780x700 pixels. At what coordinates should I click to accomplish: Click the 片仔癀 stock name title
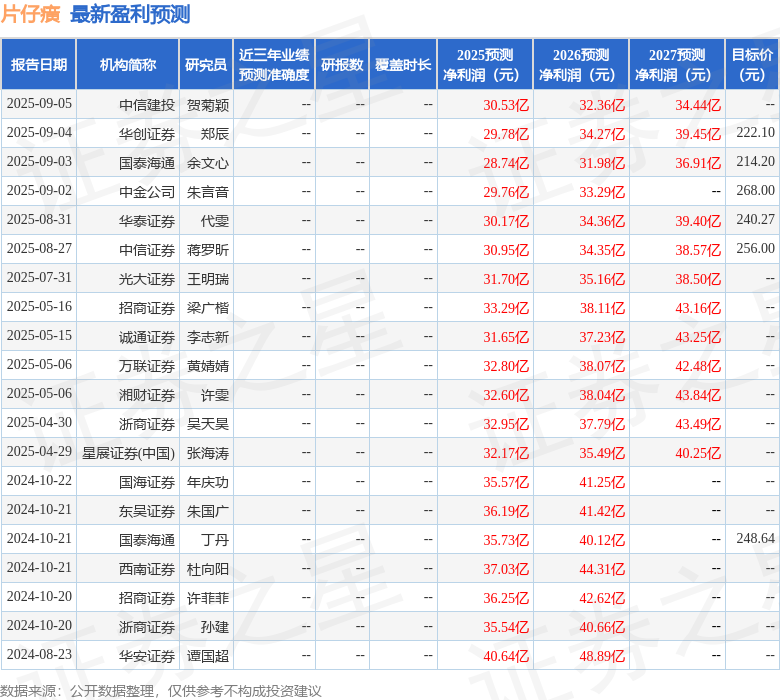pyautogui.click(x=30, y=14)
